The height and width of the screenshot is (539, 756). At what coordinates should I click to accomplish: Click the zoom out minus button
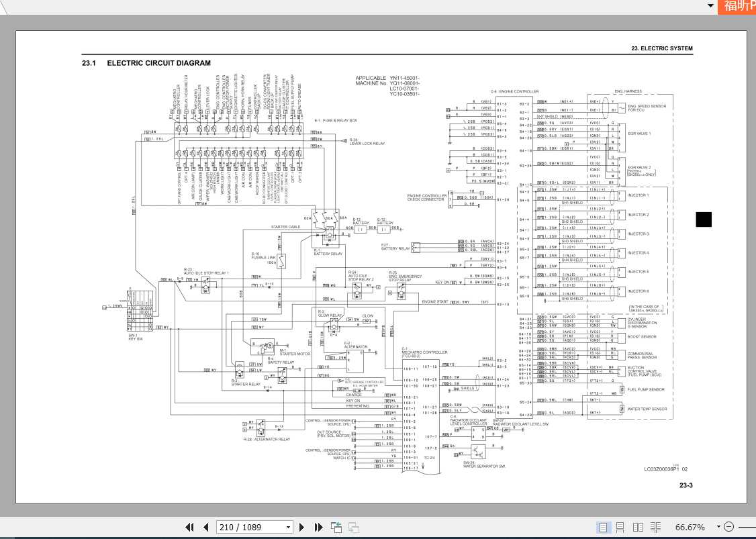(729, 527)
